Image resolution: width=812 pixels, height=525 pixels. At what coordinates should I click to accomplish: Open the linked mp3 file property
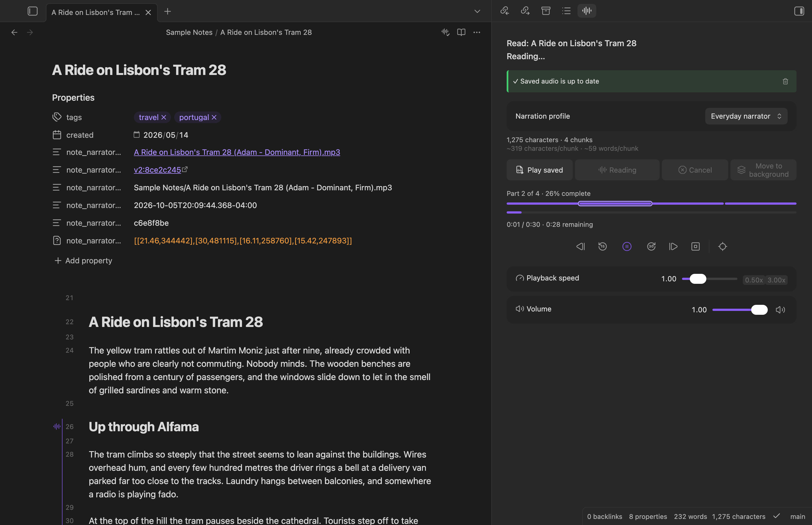coord(237,152)
